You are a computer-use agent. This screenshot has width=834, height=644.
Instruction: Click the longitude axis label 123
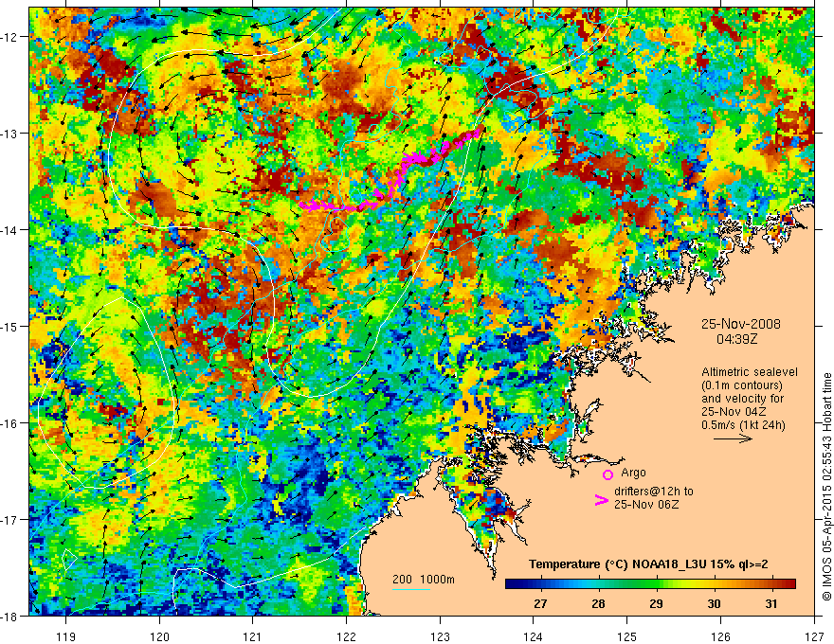pyautogui.click(x=440, y=636)
